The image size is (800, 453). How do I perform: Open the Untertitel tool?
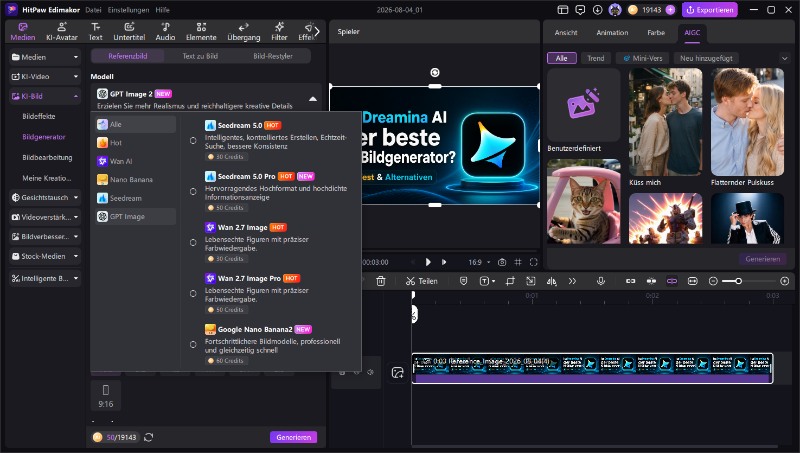pos(129,32)
